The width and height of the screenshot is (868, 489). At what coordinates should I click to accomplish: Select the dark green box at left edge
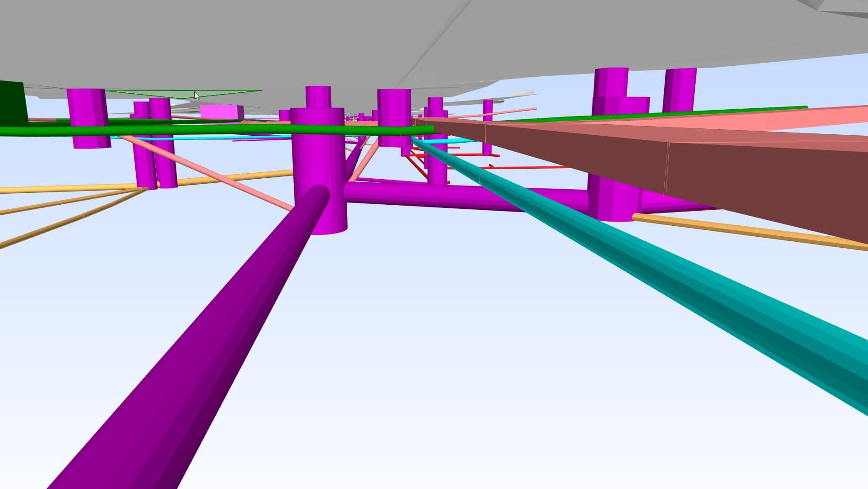pyautogui.click(x=12, y=103)
